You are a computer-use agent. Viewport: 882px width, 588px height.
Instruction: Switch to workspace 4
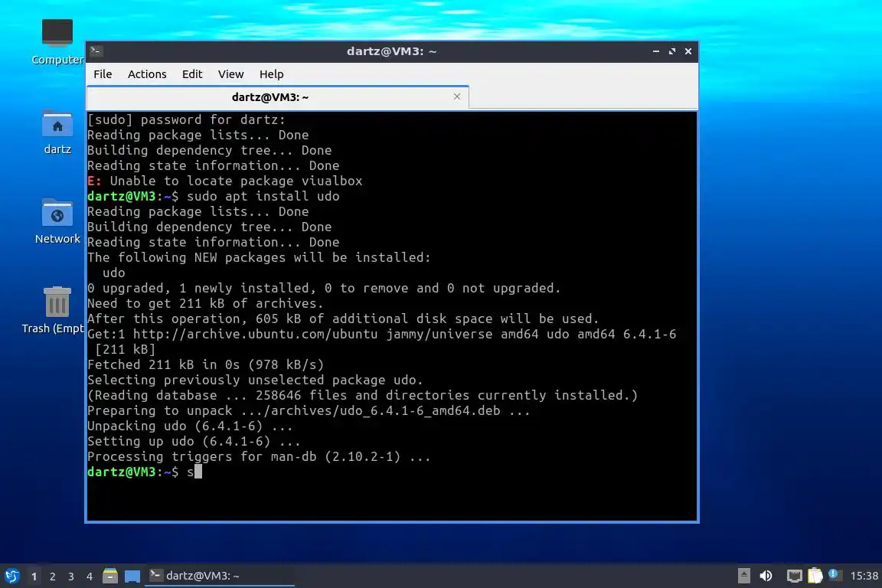point(90,577)
